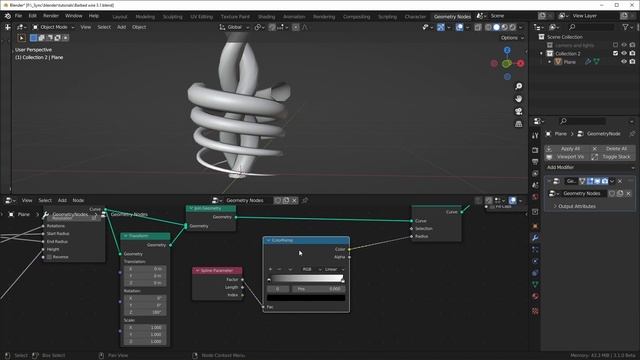Click the outliner filter funnel icon
The height and width of the screenshot is (360, 640).
click(625, 27)
